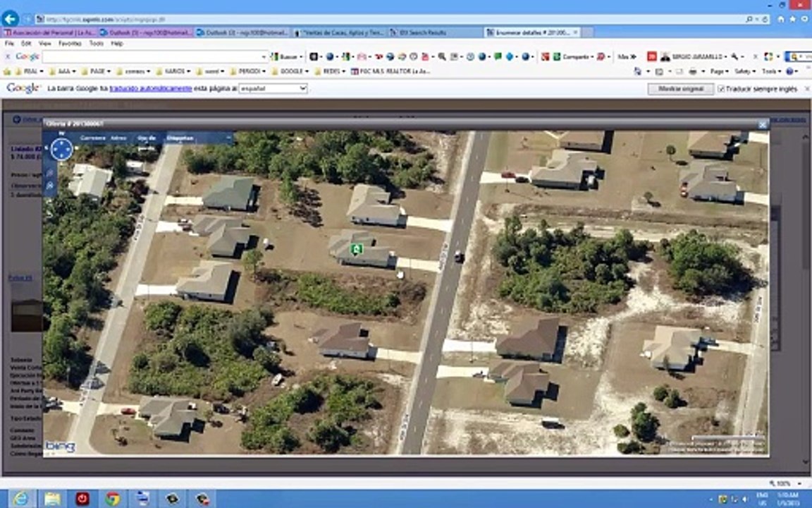Open the VARIOS favorites folder
The height and width of the screenshot is (508, 812).
click(173, 71)
